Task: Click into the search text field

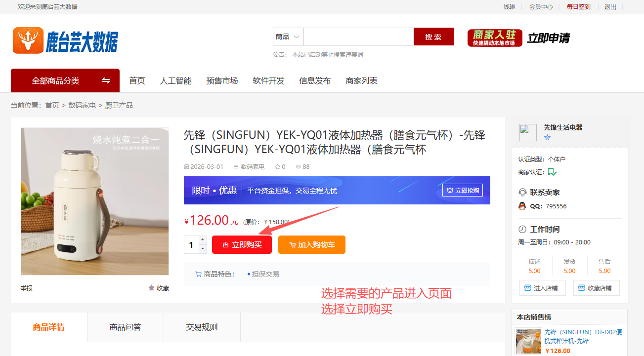Action: (358, 37)
